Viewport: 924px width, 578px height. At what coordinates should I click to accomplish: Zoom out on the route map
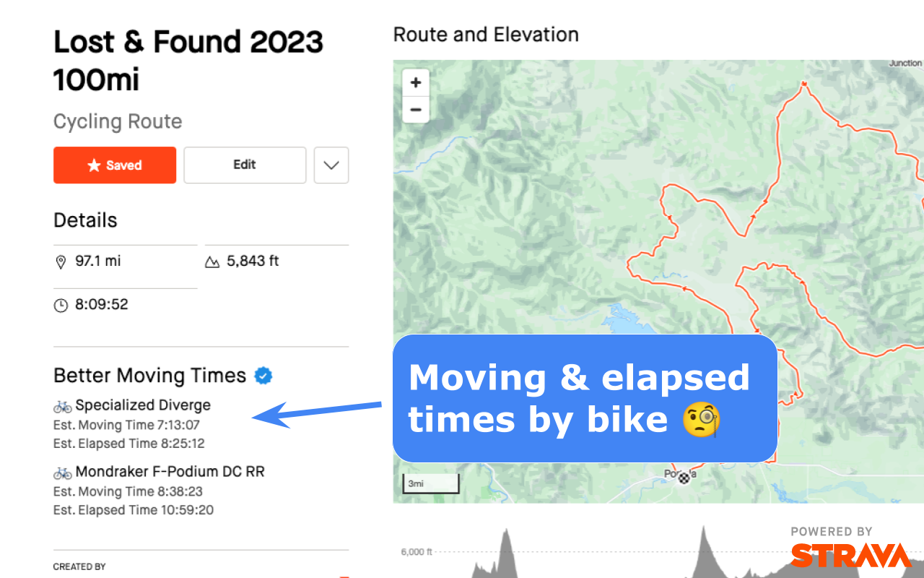[416, 110]
